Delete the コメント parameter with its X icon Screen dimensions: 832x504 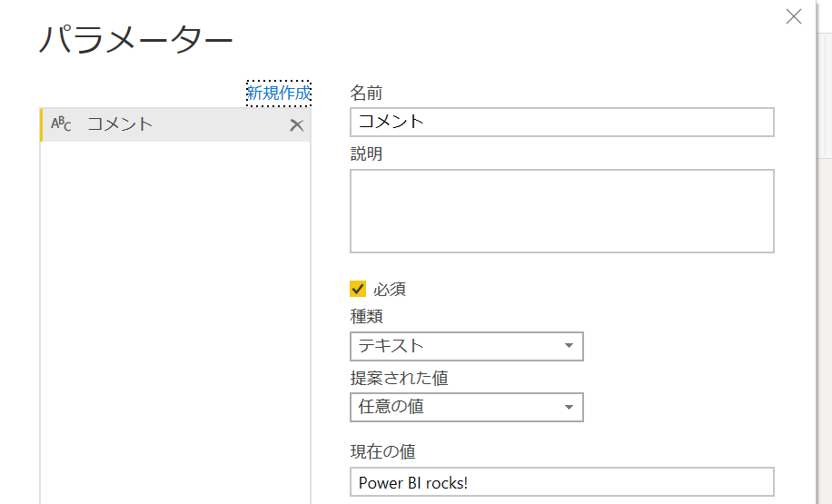coord(297,125)
